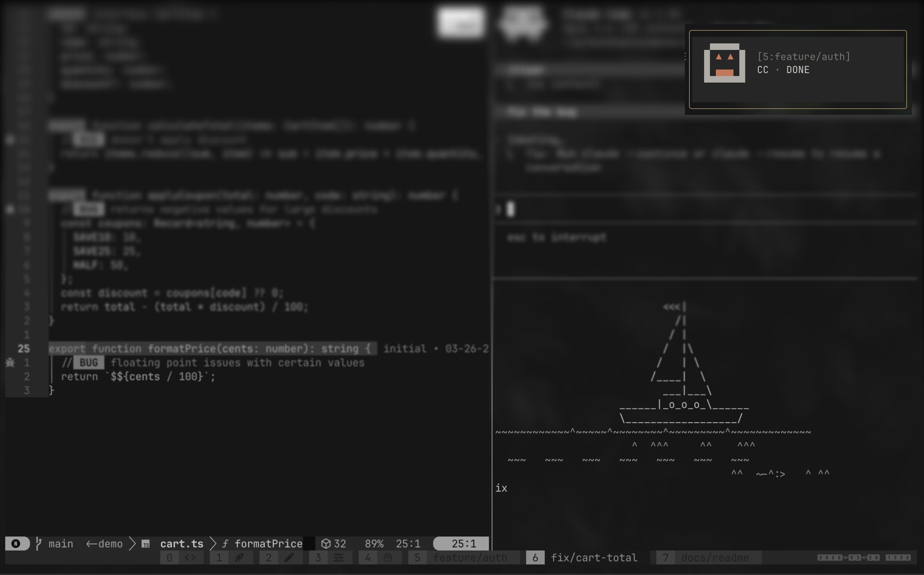Open tmux window 3 sliders icon
Image resolution: width=924 pixels, height=575 pixels.
pos(338,557)
